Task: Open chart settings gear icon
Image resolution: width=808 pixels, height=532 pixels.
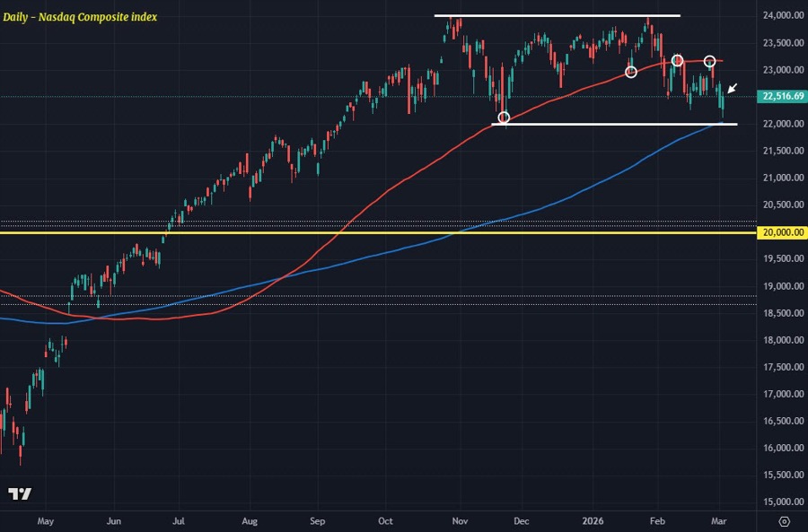Action: coord(784,520)
